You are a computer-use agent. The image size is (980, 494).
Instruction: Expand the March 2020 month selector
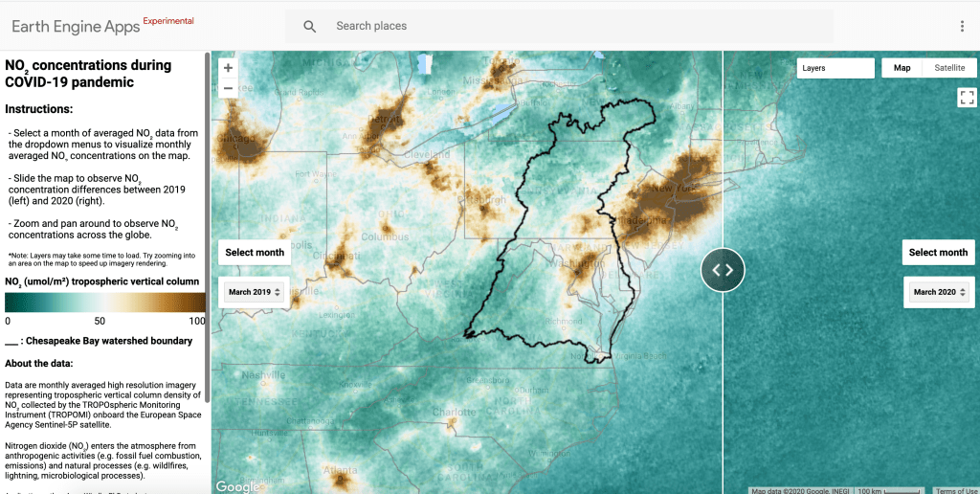tap(939, 292)
